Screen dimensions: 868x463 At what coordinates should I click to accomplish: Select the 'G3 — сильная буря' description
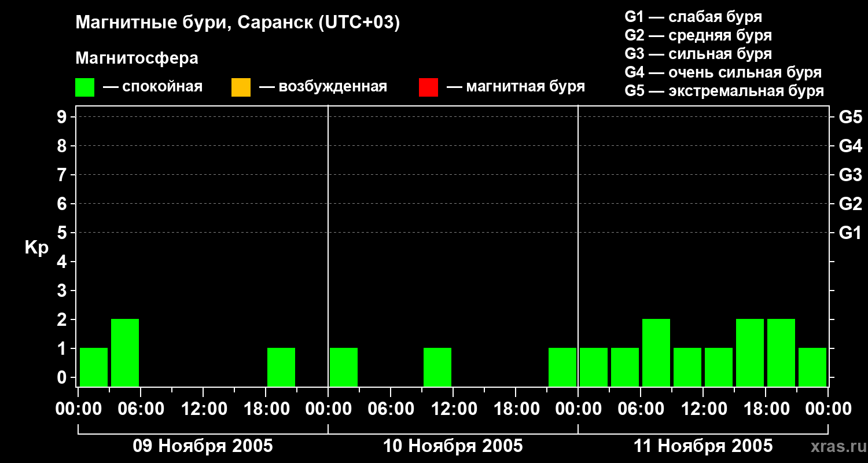(698, 54)
